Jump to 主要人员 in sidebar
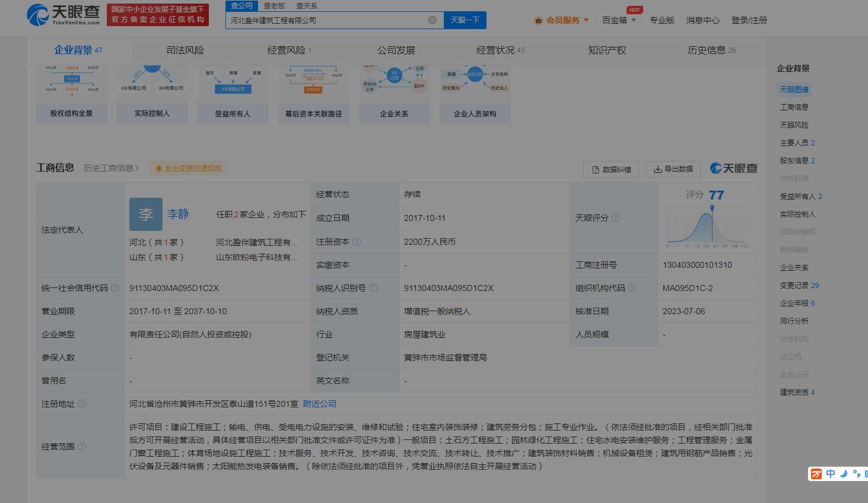Viewport: 868px width, 503px height. 797,143
